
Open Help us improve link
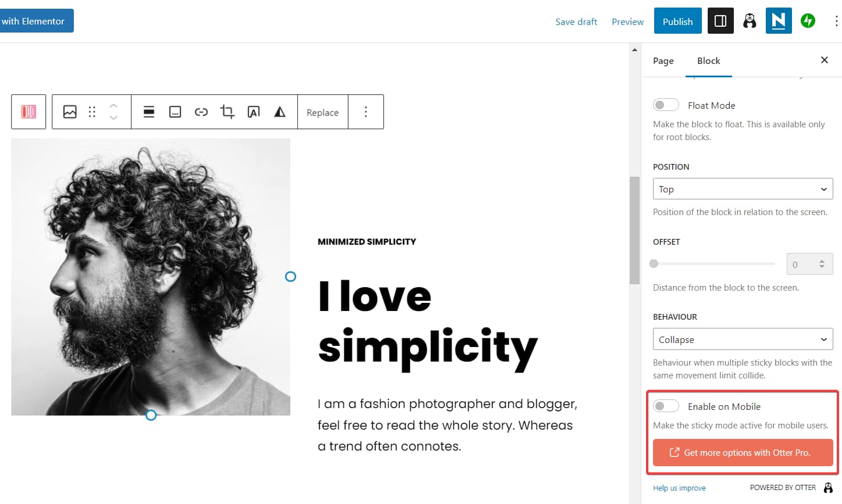pos(679,488)
